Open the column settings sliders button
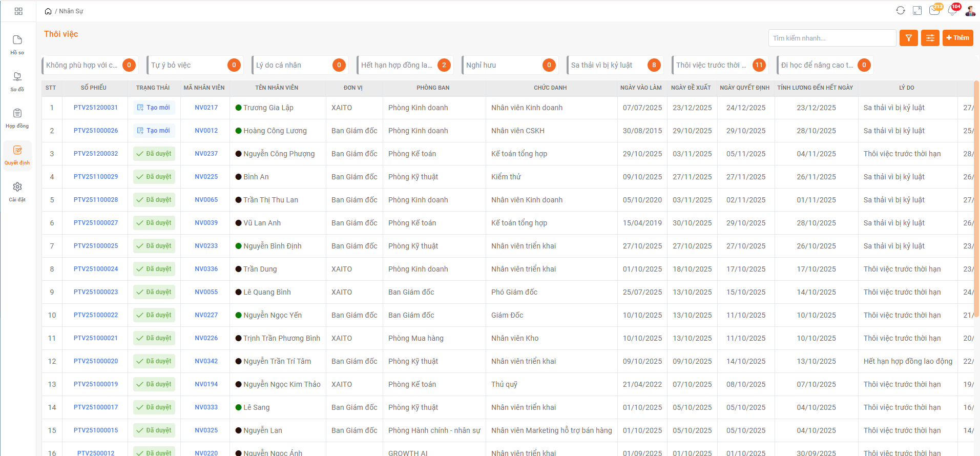The height and width of the screenshot is (456, 980). (x=930, y=38)
